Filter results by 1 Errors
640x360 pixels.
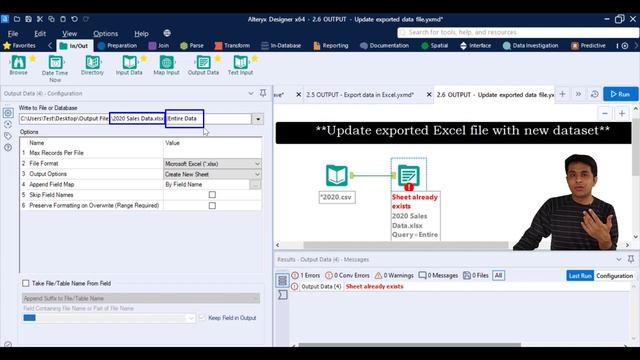click(x=306, y=276)
